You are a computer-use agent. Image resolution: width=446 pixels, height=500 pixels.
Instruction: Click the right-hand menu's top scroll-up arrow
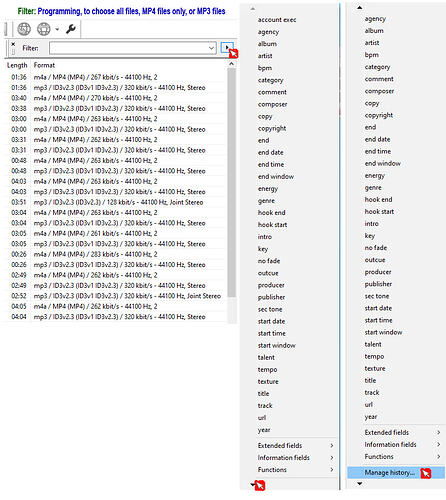click(x=359, y=7)
